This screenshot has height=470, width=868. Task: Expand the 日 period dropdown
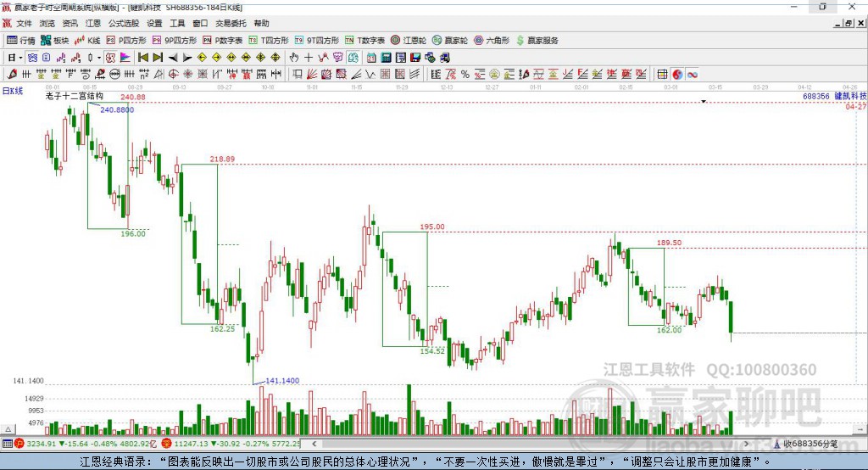tap(20, 58)
